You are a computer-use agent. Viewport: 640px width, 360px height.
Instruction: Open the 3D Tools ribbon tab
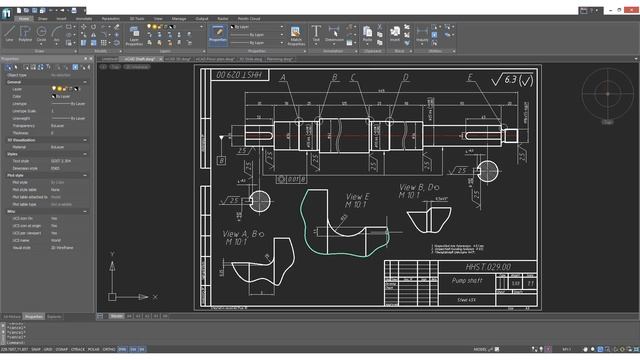coord(137,19)
